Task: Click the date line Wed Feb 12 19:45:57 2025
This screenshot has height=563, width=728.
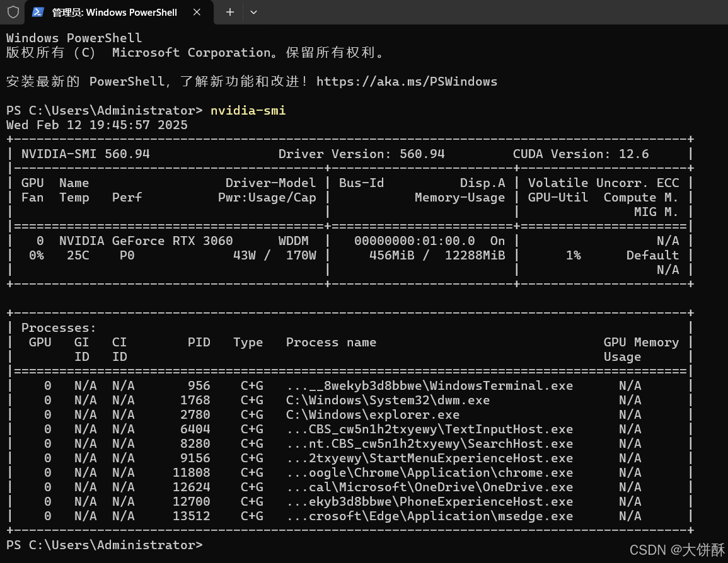Action: [x=96, y=125]
